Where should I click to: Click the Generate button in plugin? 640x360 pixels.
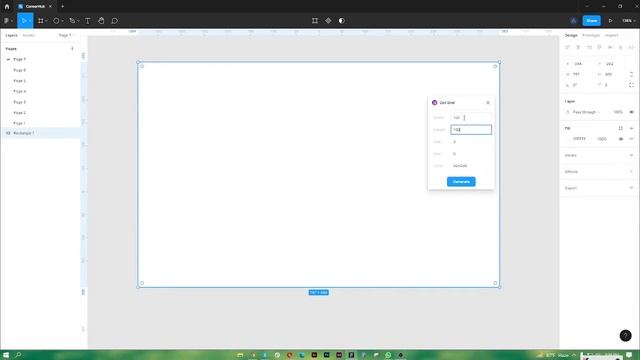point(461,182)
